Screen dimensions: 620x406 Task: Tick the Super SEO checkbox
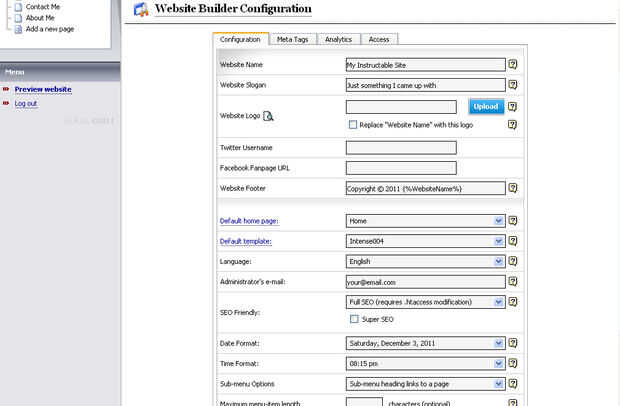[353, 319]
